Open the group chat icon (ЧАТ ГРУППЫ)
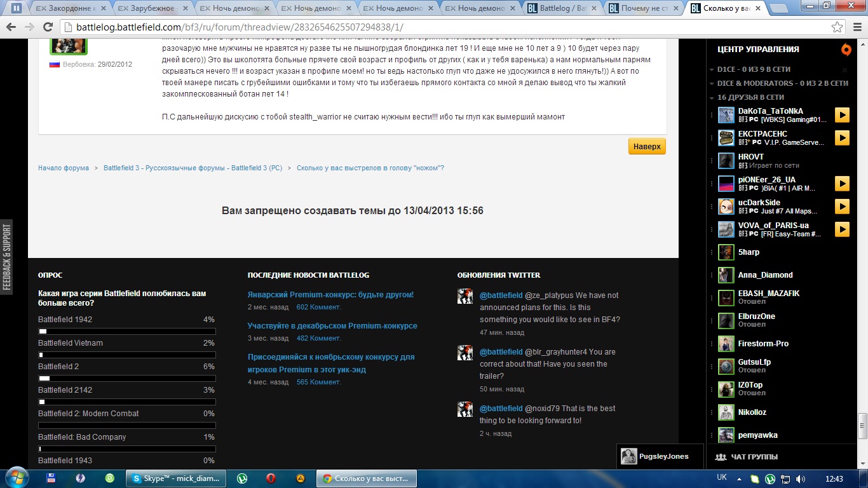The image size is (868, 488). point(721,457)
